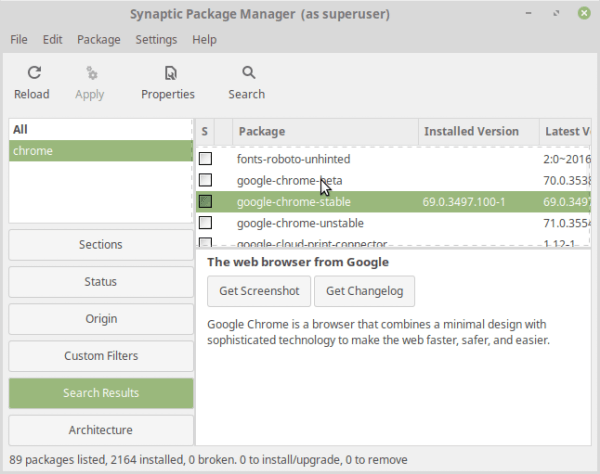Sort by the S status column
The width and height of the screenshot is (600, 474).
205,132
